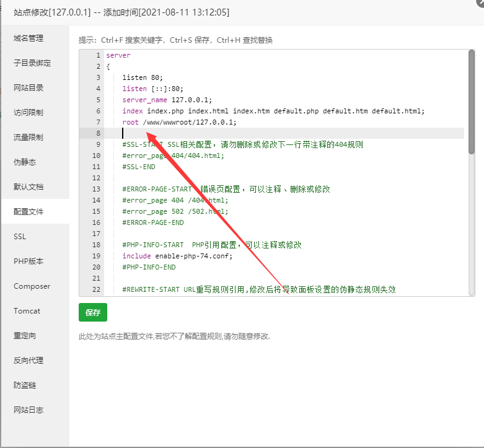Click the green 保存 button
This screenshot has height=448, width=484.
[x=93, y=313]
